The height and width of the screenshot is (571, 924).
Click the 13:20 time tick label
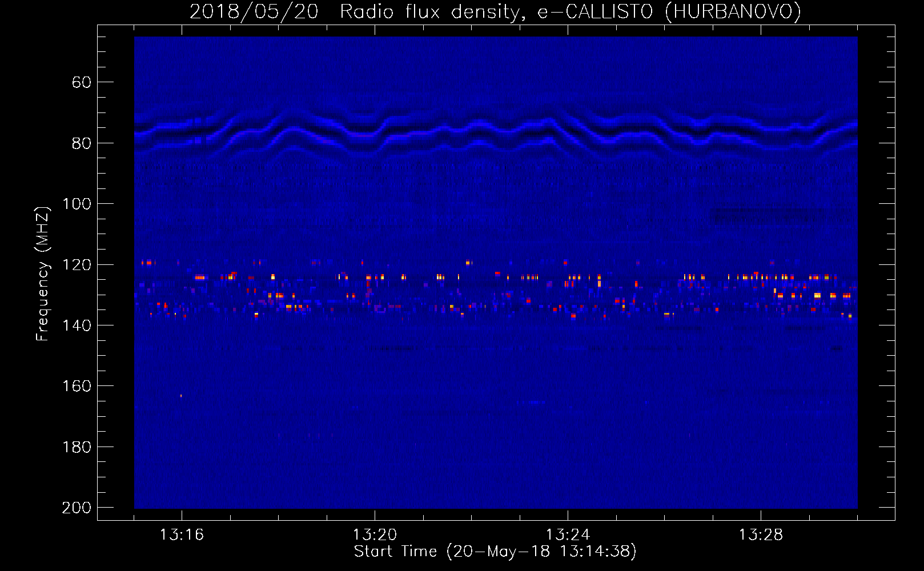tap(375, 535)
